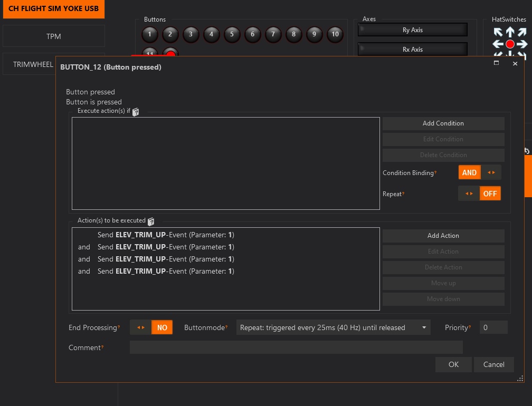Screen dimensions: 532x406
Task: Select the TPM device tab
Action: click(x=54, y=36)
